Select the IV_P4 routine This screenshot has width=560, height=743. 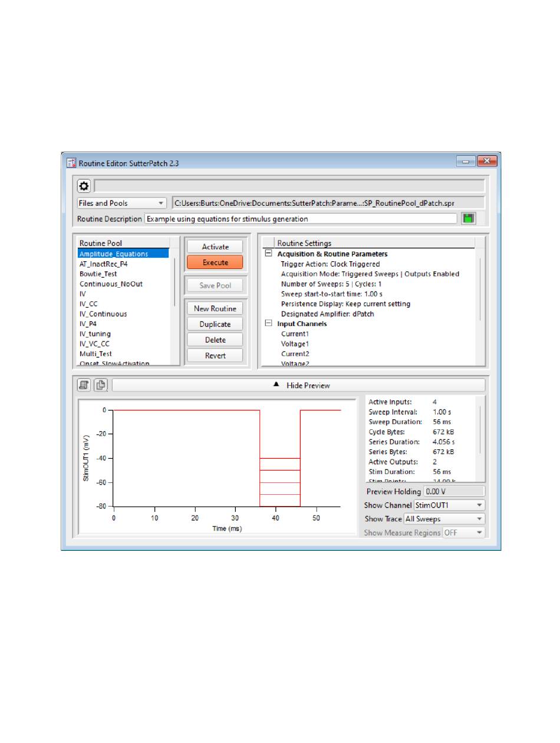(87, 324)
